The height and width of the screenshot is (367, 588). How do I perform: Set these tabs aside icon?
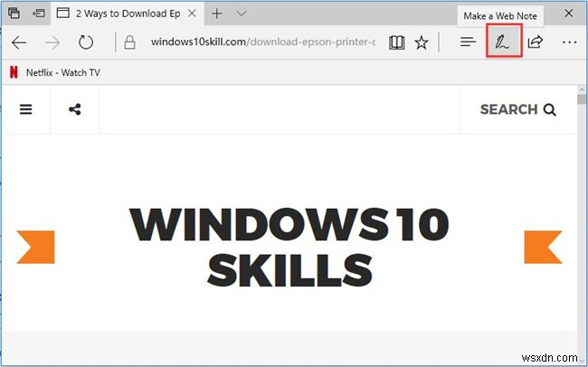(38, 14)
